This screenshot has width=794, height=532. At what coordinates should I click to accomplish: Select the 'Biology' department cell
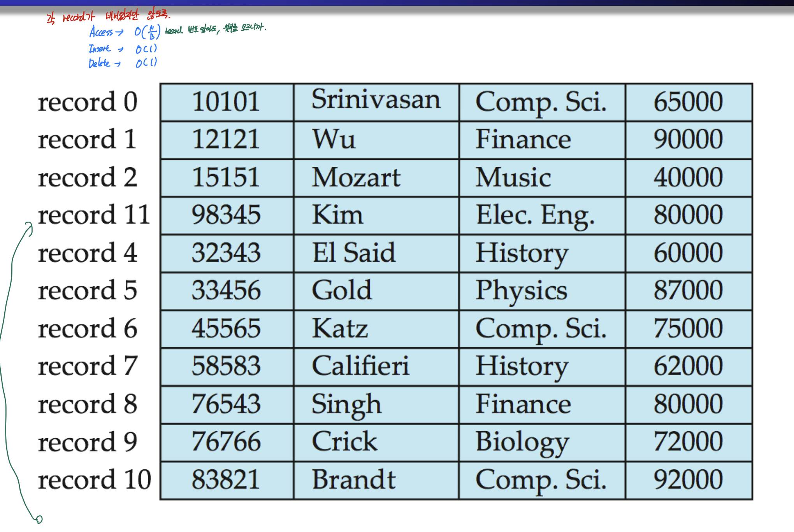522,442
